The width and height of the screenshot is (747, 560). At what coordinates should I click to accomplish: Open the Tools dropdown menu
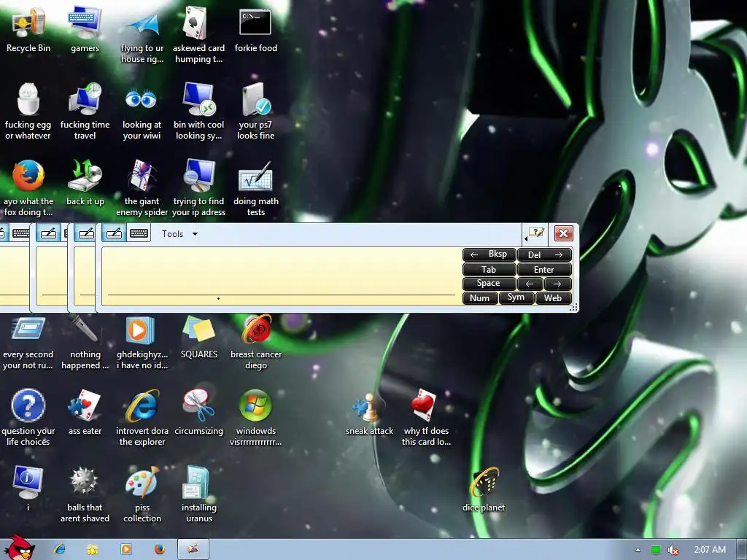click(x=179, y=234)
